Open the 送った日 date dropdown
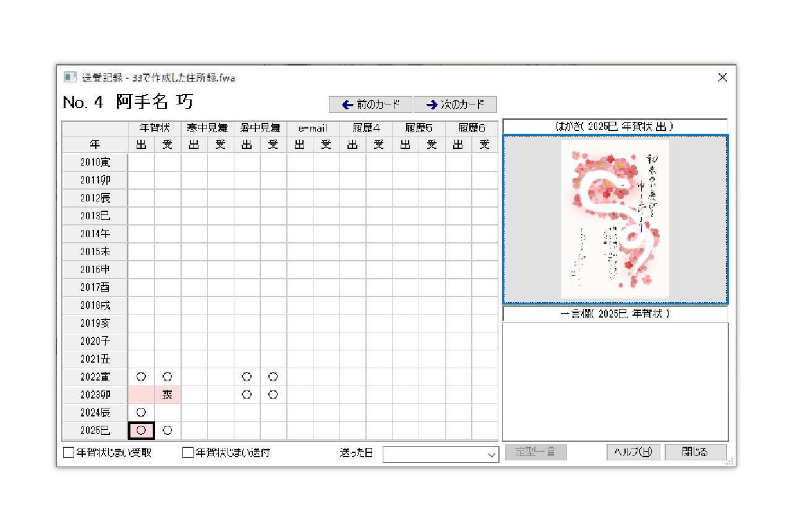Screen dimensions: 792x532 (492, 454)
